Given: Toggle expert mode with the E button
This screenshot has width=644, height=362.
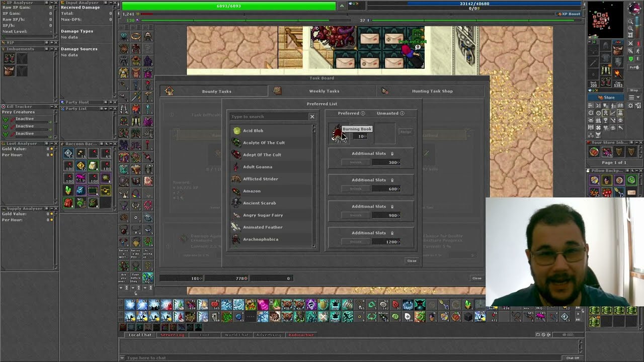Looking at the screenshot, I should [638, 59].
